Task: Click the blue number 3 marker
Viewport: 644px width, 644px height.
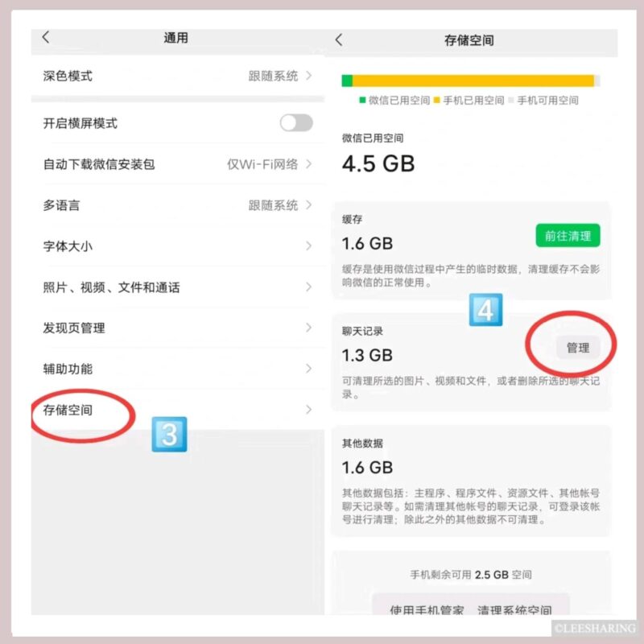Action: pyautogui.click(x=169, y=435)
